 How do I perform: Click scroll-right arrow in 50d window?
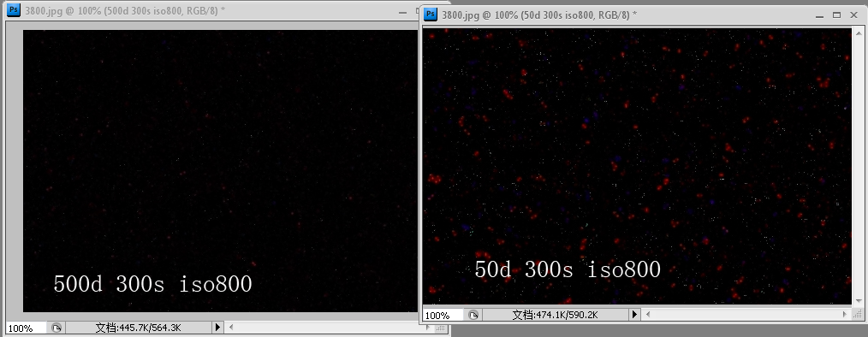[x=845, y=314]
